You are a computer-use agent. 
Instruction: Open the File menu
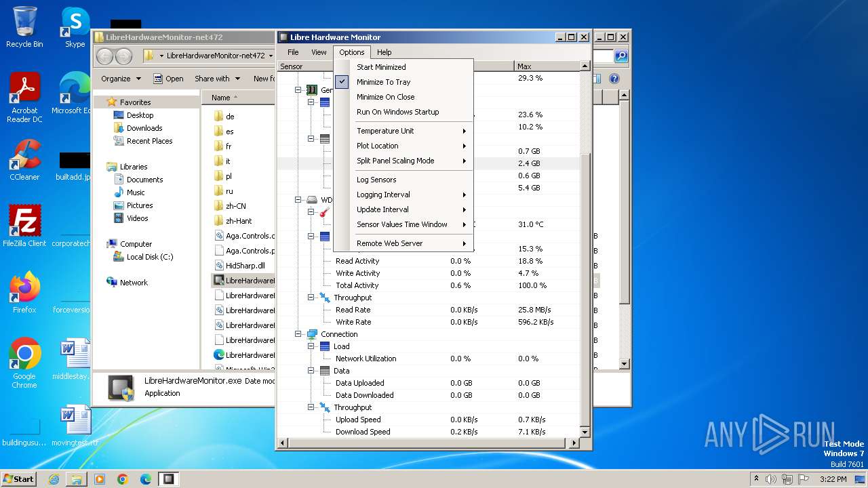click(293, 52)
